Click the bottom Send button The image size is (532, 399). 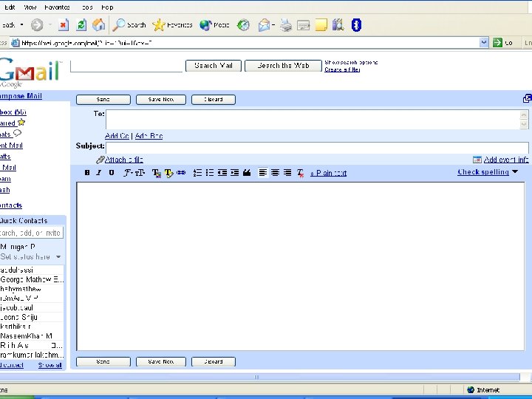(103, 361)
